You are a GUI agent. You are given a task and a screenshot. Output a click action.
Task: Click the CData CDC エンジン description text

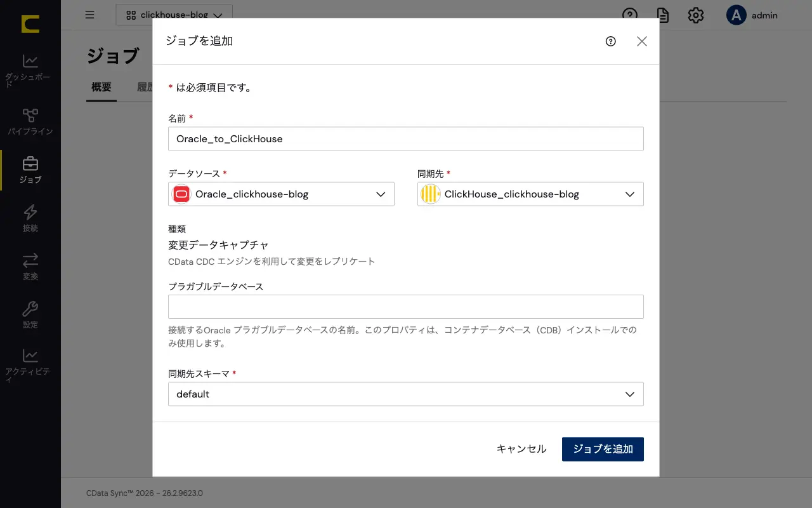(272, 261)
